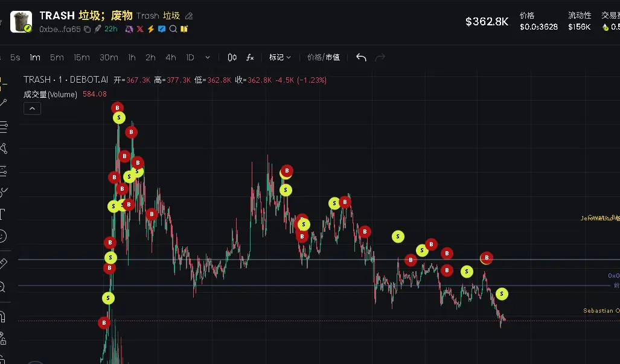Open the candlestick chart type selector
Image resolution: width=620 pixels, height=364 pixels.
tap(232, 57)
